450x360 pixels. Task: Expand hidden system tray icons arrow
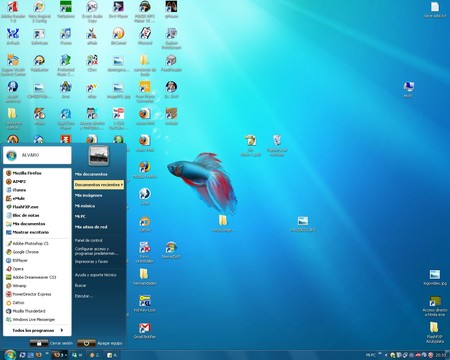click(x=386, y=355)
